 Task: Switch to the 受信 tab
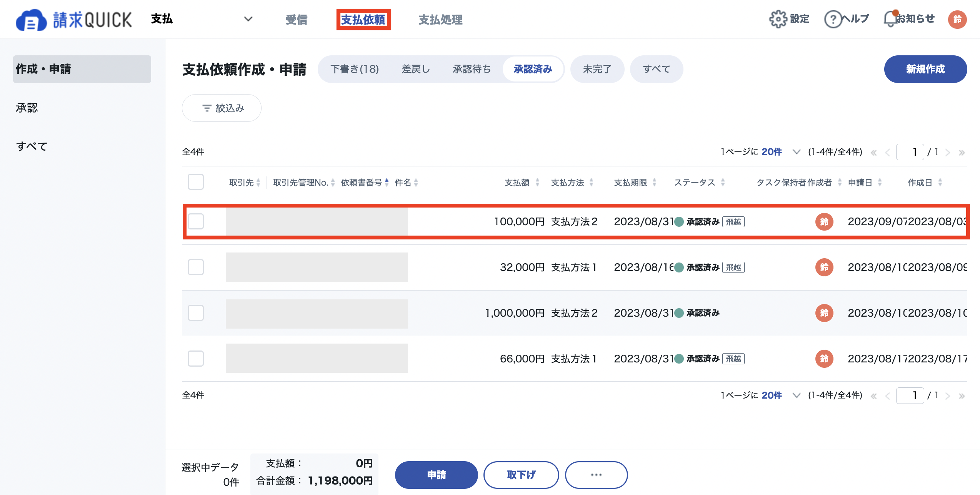click(296, 19)
